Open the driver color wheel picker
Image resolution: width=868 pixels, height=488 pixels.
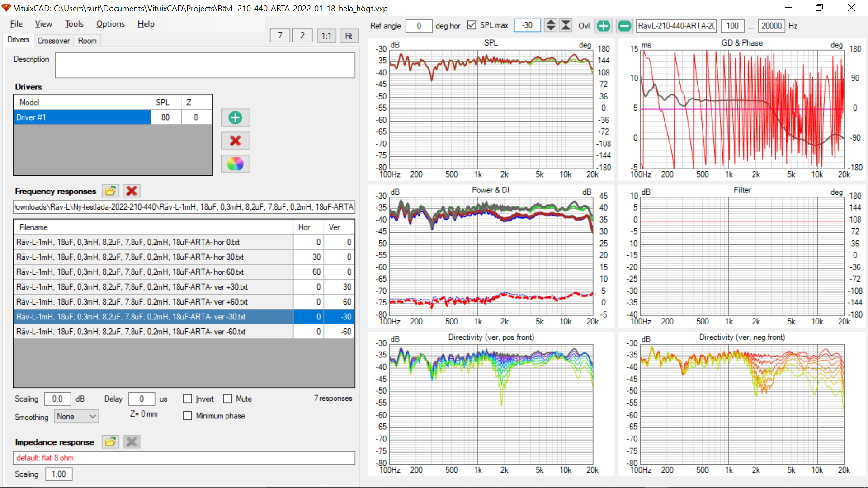(235, 164)
